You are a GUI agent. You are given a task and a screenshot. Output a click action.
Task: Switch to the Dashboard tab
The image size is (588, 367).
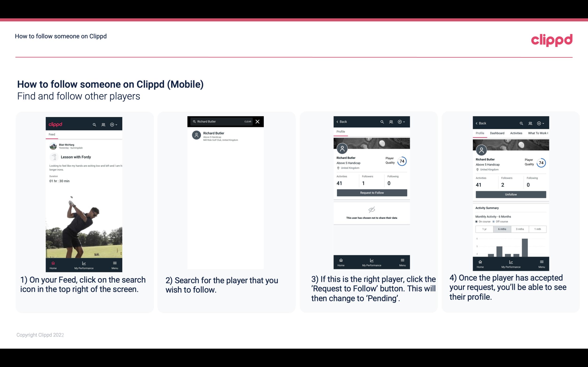(497, 133)
